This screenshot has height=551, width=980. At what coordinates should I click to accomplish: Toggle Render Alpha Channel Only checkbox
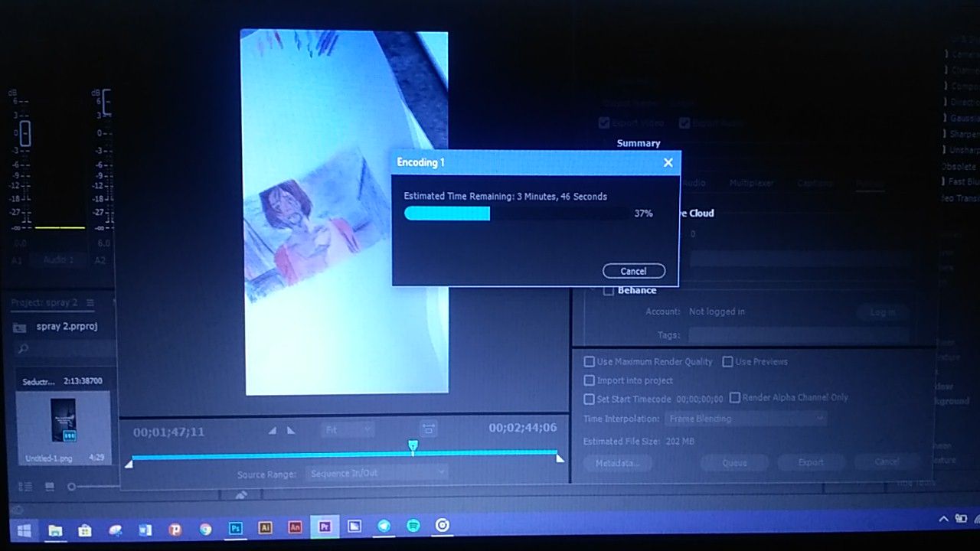point(735,398)
